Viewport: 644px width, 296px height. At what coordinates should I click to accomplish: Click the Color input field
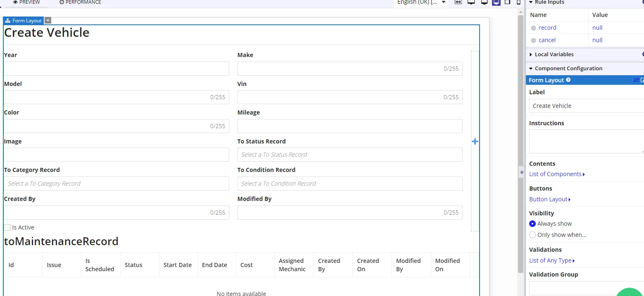(x=116, y=126)
